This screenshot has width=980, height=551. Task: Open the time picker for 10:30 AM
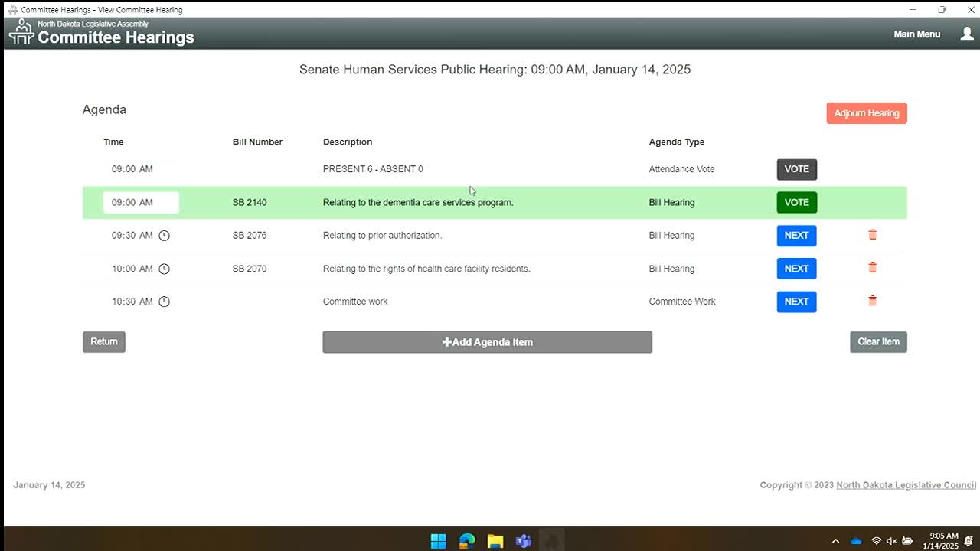point(164,302)
